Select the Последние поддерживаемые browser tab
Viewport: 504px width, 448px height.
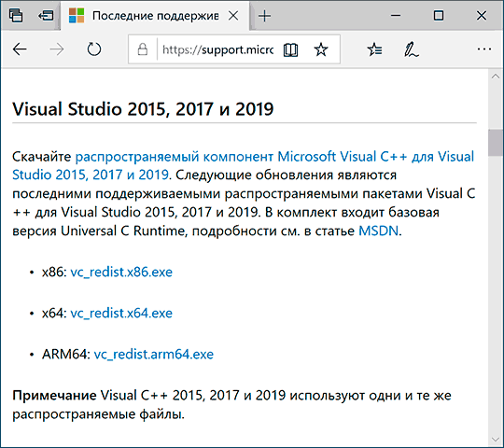point(155,16)
